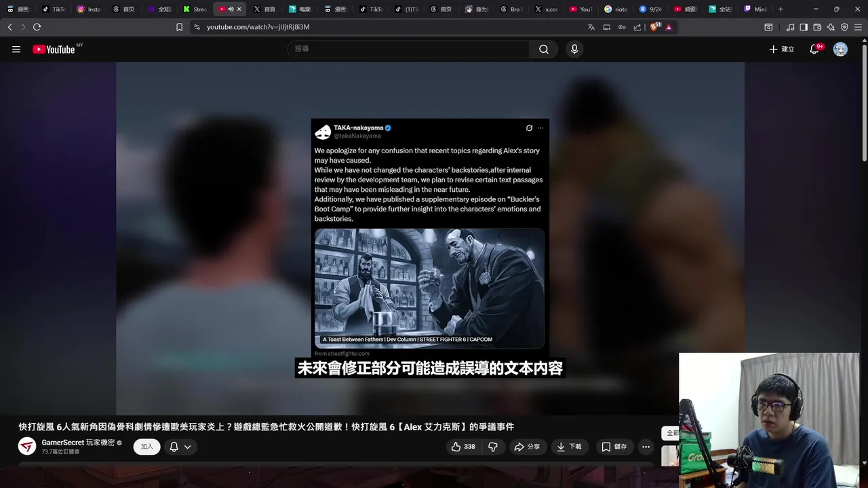The image size is (868, 488).
Task: Click the 加入 join button
Action: [x=146, y=447]
